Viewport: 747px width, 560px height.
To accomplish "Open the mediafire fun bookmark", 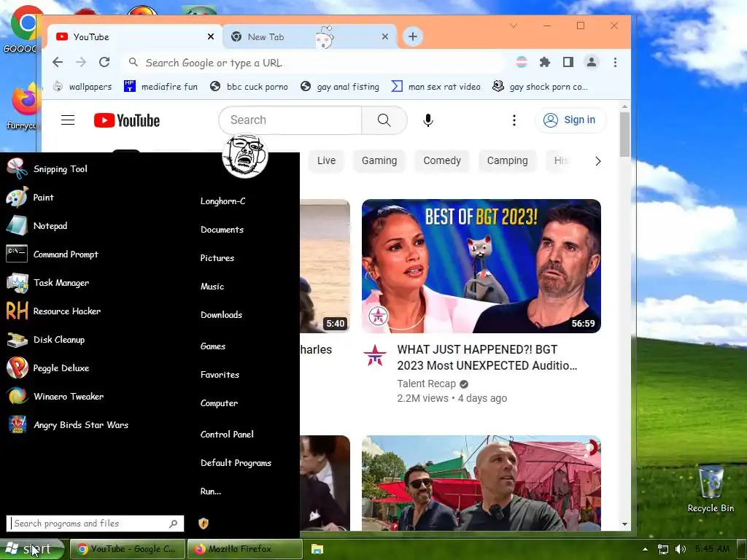I will coord(160,87).
